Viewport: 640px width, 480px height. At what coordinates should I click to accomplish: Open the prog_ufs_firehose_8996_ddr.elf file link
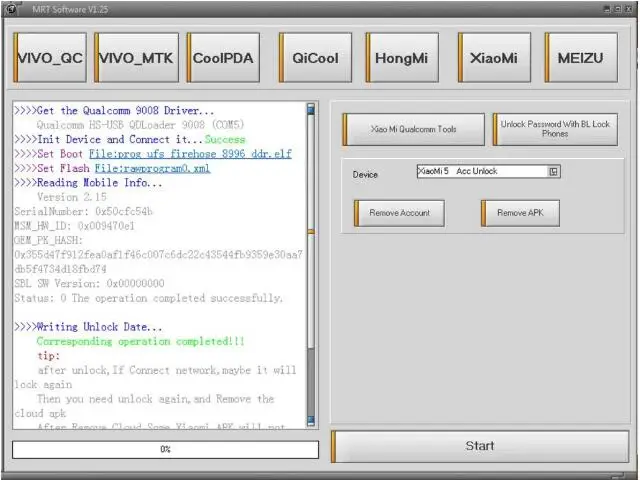pyautogui.click(x=190, y=154)
